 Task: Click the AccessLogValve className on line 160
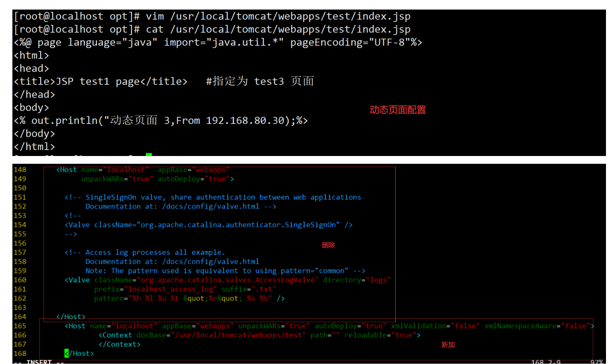click(x=206, y=280)
